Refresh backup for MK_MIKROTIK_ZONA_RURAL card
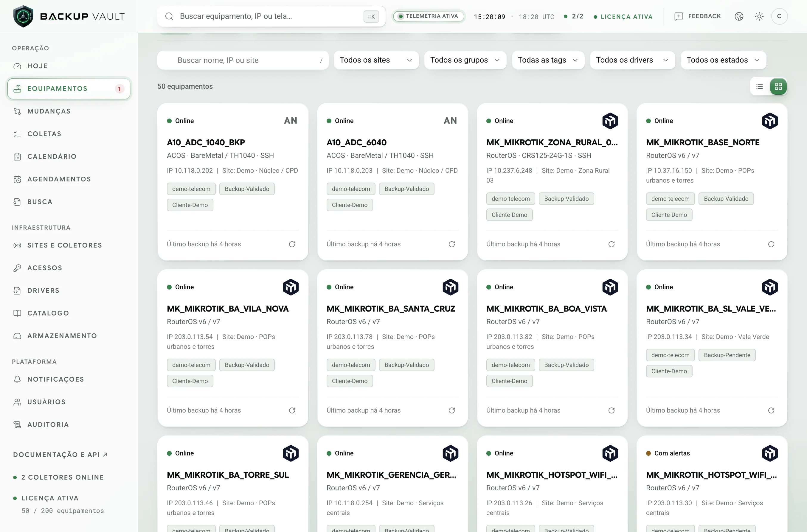Image resolution: width=807 pixels, height=532 pixels. (x=612, y=244)
